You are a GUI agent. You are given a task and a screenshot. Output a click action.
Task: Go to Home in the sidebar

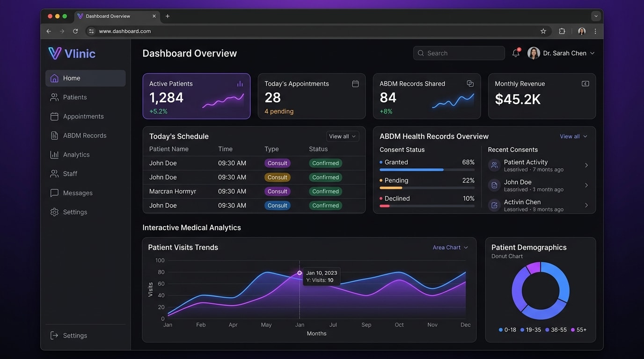point(86,78)
